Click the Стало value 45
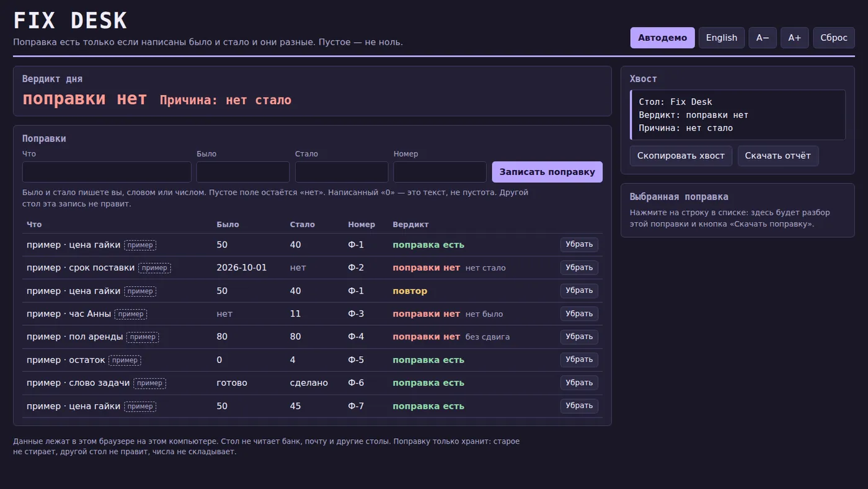Viewport: 868px width, 489px height. 295,406
